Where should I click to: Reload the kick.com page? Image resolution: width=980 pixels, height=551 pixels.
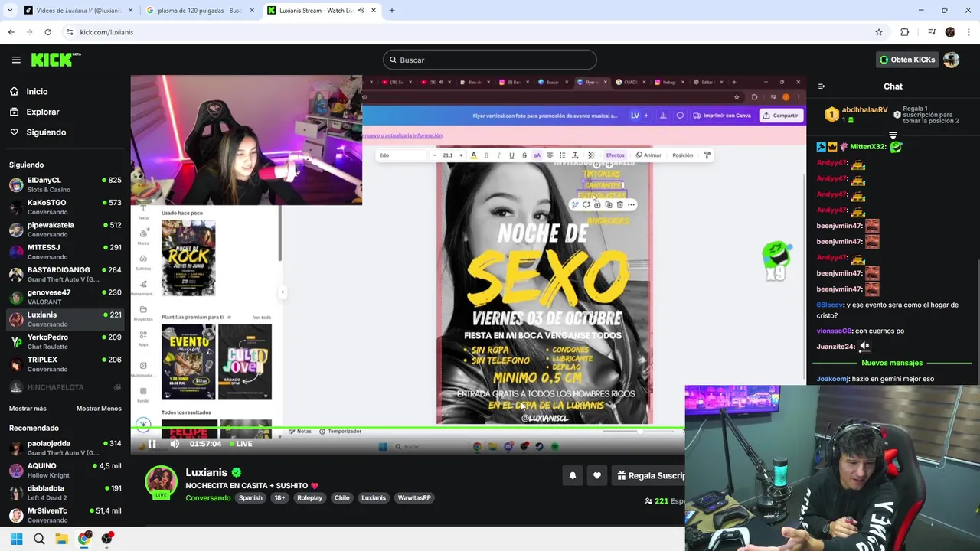47,32
